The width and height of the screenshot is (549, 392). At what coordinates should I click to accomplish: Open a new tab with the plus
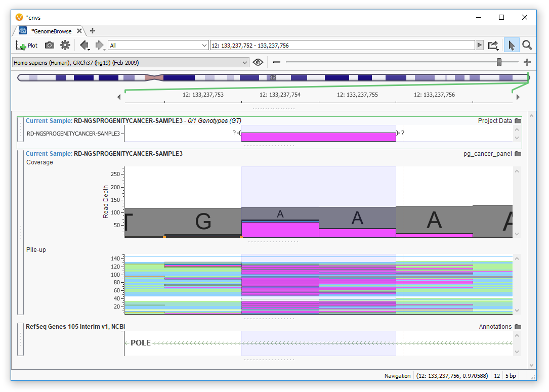click(92, 31)
